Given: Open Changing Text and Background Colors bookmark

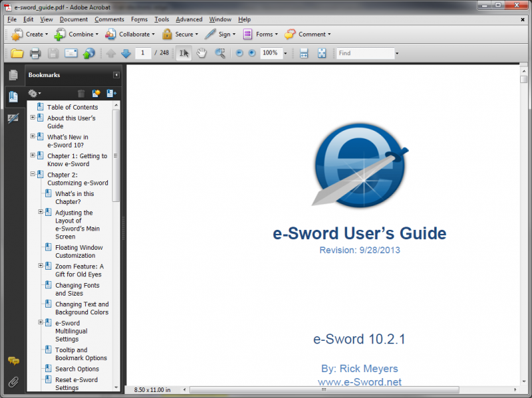Looking at the screenshot, I should point(82,308).
